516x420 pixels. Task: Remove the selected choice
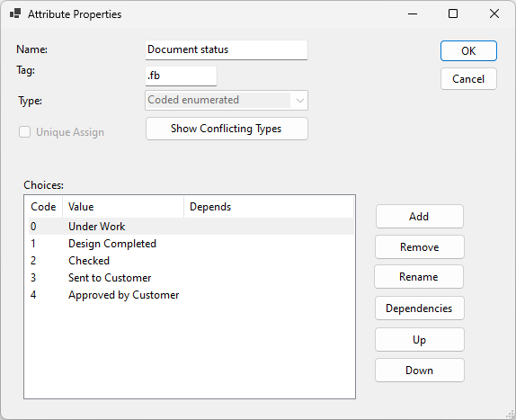coord(419,247)
